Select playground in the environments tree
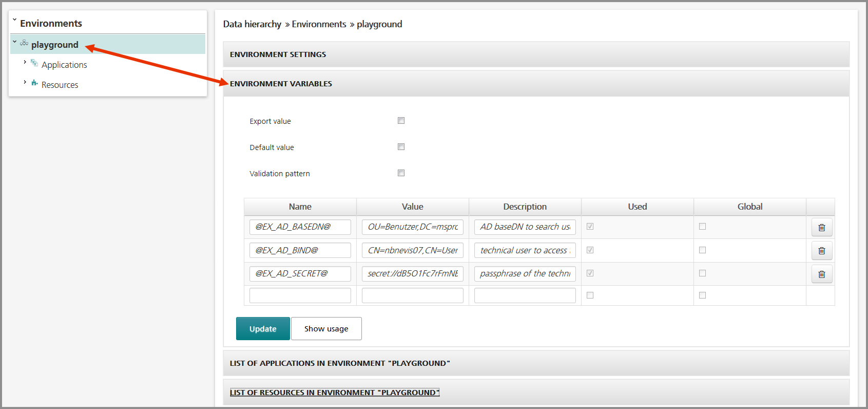This screenshot has width=868, height=409. (55, 45)
